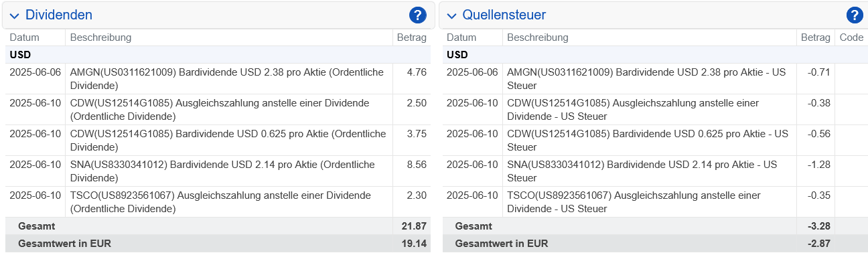Select the SNA dividend row of 8.56

coord(218,171)
